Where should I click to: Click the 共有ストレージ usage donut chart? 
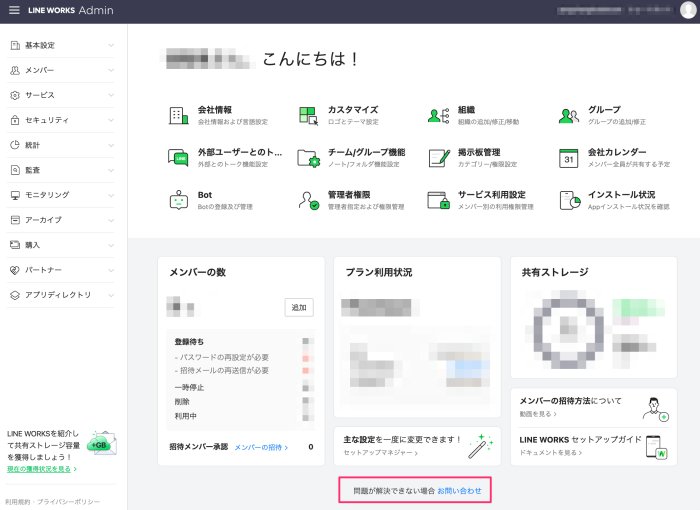click(x=569, y=329)
